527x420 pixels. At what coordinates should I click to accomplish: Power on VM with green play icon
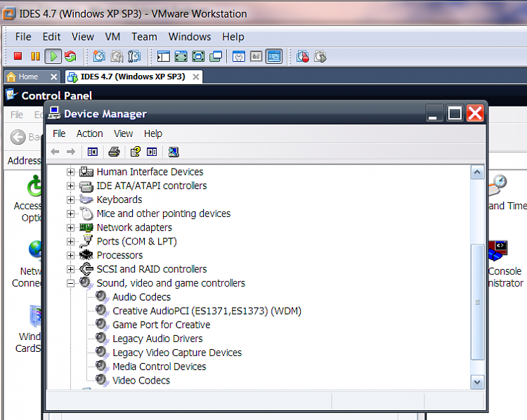click(53, 56)
